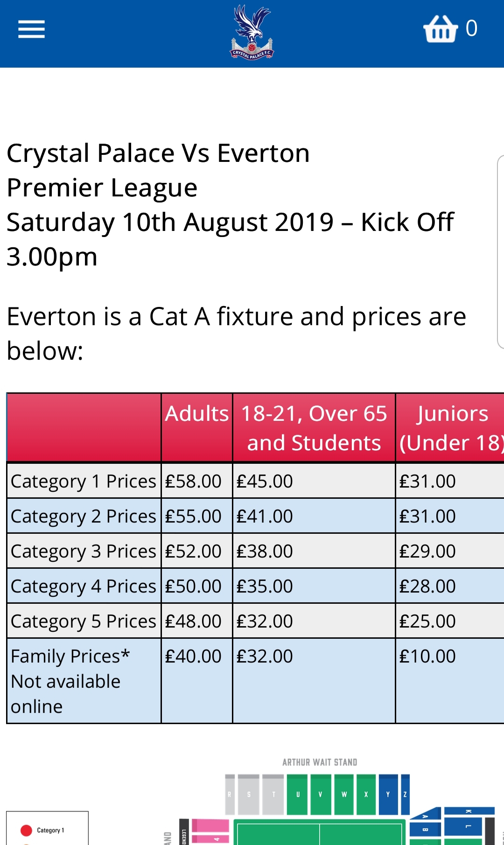The width and height of the screenshot is (504, 845).
Task: Click the red Category 1 legend dot
Action: [x=27, y=830]
